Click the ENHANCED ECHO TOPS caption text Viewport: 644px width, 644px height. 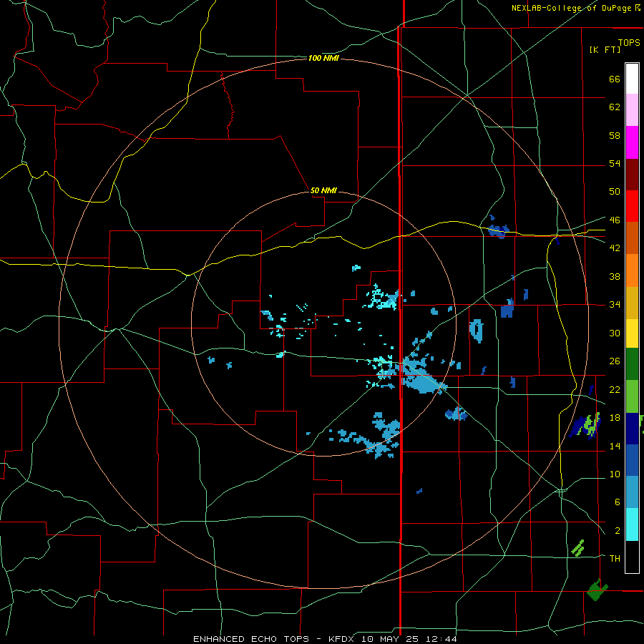251,639
